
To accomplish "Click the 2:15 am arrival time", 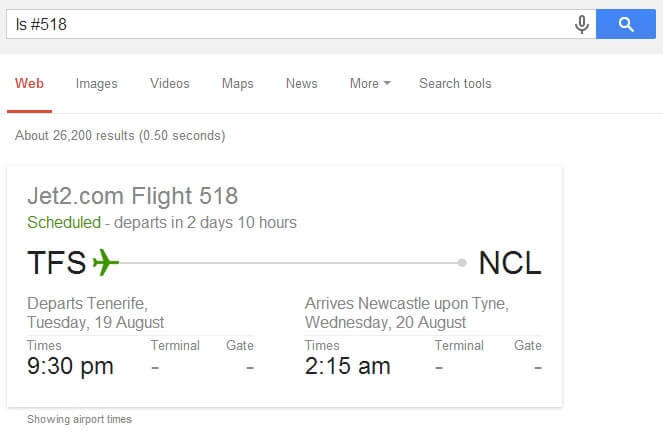I will (x=347, y=366).
